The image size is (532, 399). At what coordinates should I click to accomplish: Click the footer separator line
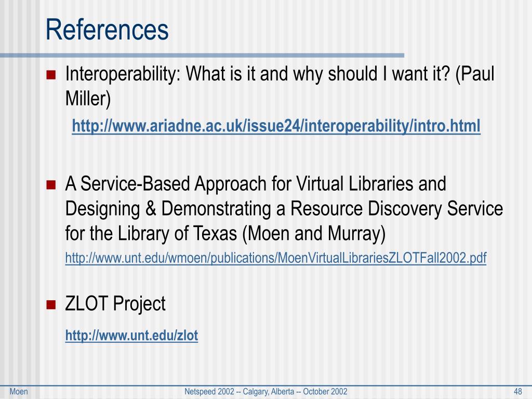[266, 386]
